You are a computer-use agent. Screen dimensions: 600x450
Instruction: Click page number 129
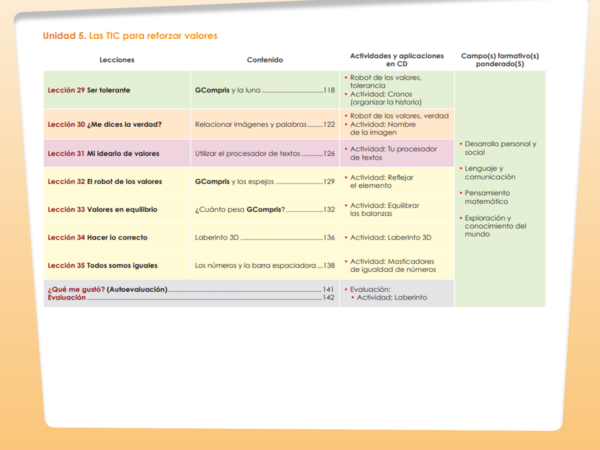tap(329, 181)
